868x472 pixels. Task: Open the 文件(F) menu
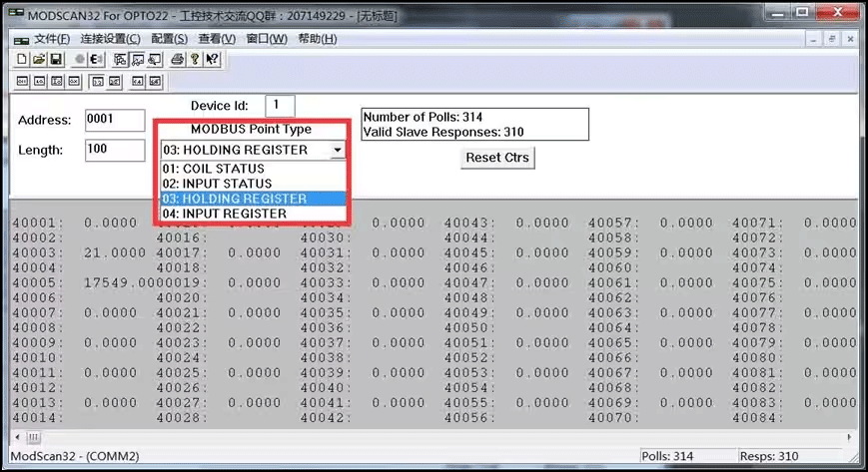tap(52, 39)
